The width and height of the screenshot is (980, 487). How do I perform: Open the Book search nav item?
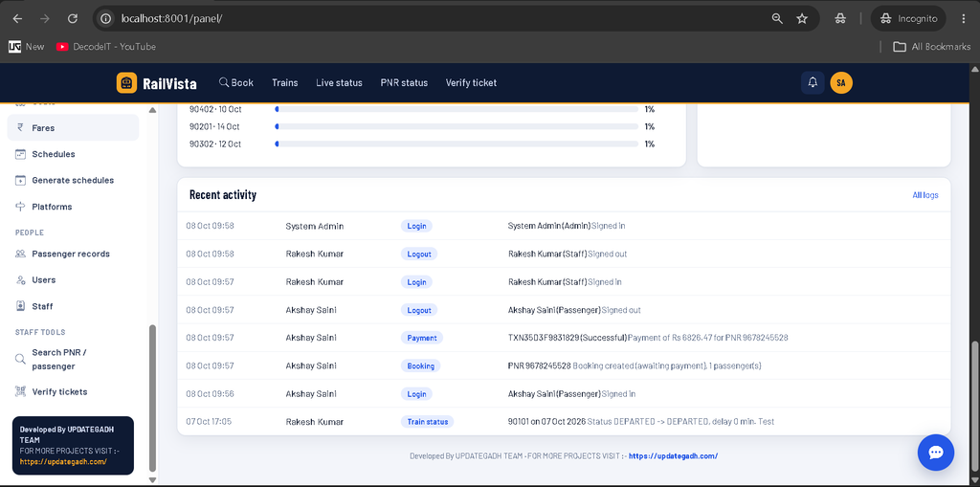(236, 82)
